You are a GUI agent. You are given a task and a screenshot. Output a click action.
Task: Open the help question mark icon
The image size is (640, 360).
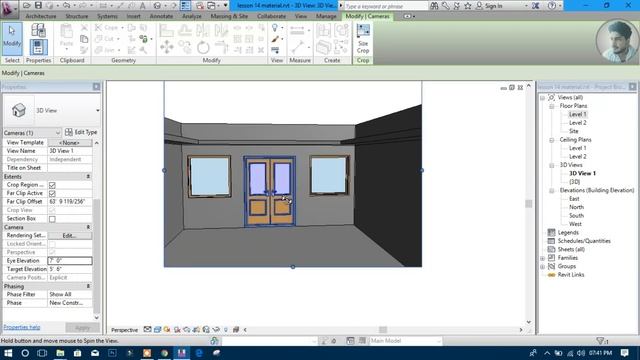pos(552,6)
